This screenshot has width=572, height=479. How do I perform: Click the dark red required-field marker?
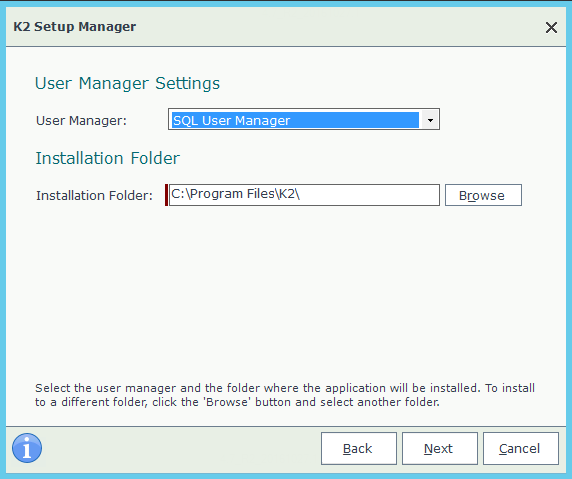[166, 195]
